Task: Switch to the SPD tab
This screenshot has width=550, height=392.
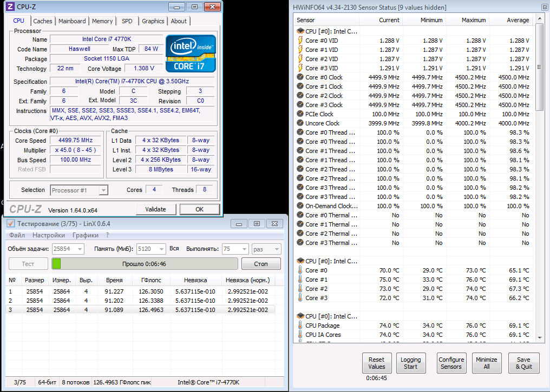Action: click(127, 21)
